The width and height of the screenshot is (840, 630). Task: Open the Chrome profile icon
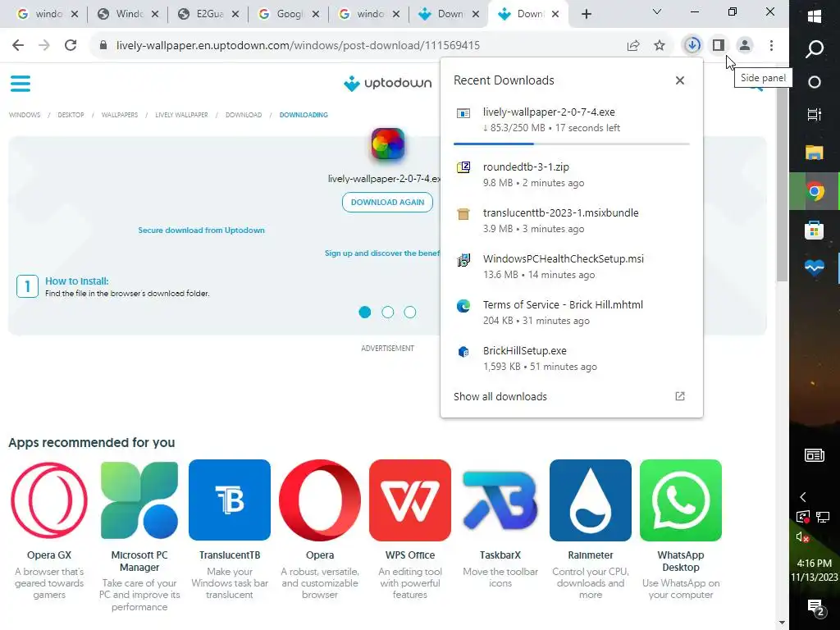[x=745, y=45]
